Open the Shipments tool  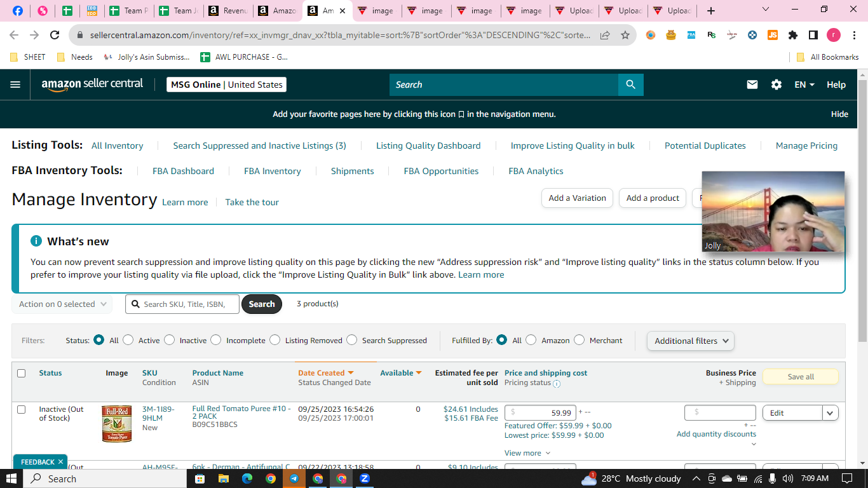click(x=353, y=171)
